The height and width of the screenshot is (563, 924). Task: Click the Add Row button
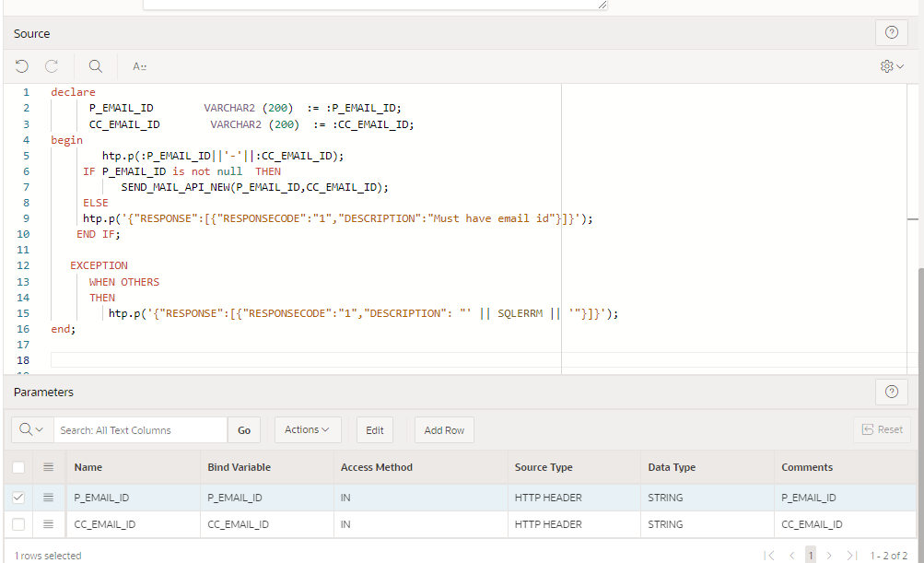click(x=443, y=429)
